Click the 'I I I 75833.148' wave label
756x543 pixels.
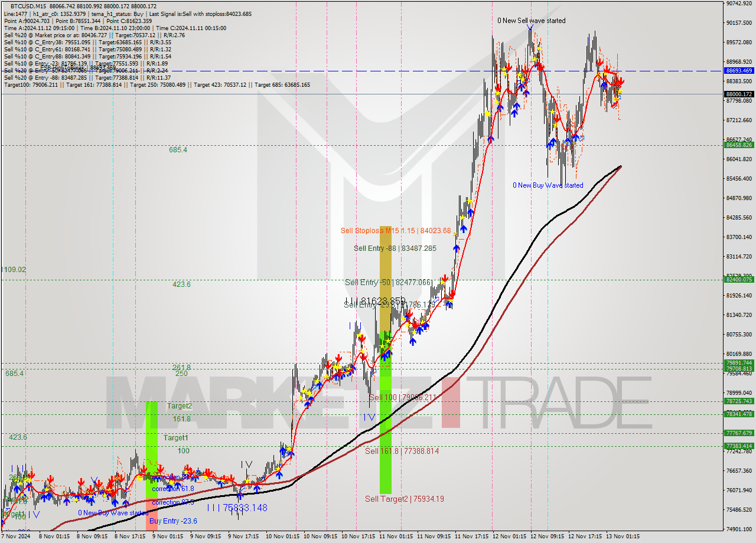pyautogui.click(x=237, y=508)
